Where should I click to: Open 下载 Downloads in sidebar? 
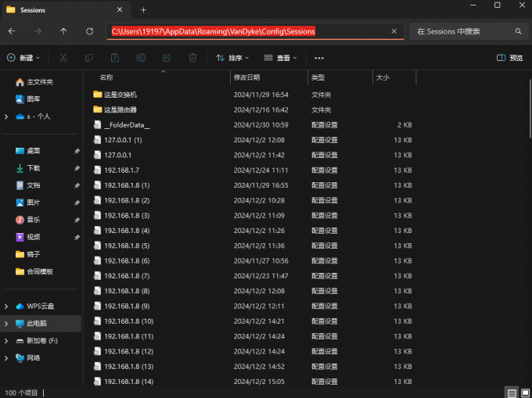(28, 168)
